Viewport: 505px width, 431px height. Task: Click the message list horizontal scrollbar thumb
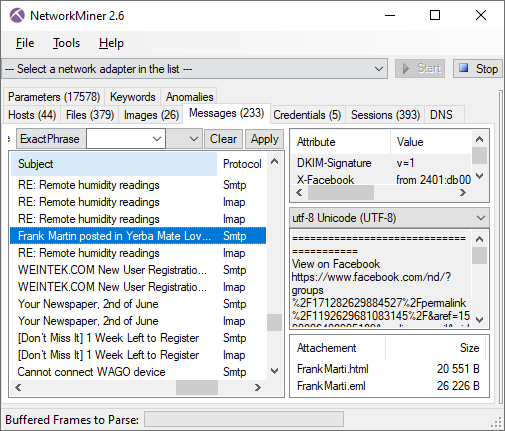pos(197,387)
